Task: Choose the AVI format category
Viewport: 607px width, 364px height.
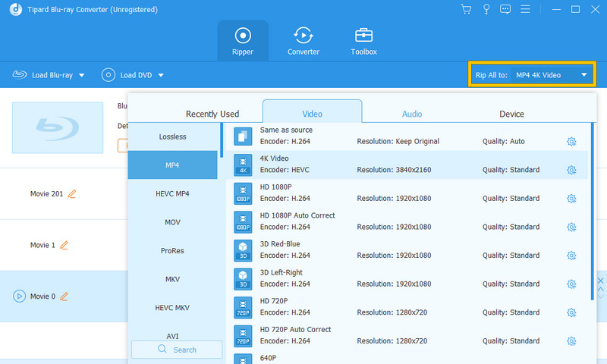Action: coord(173,336)
